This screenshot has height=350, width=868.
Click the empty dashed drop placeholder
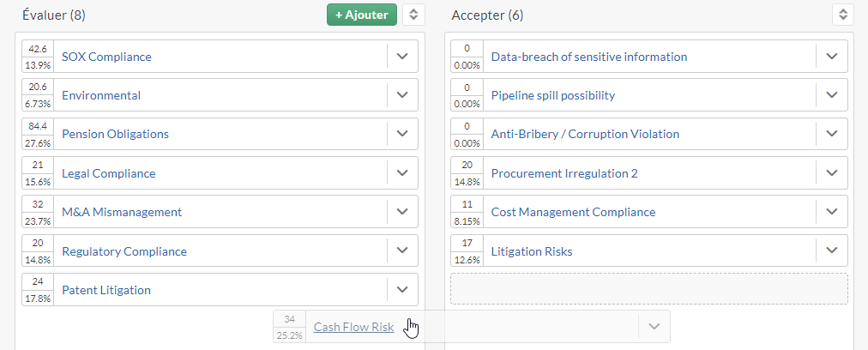(648, 288)
